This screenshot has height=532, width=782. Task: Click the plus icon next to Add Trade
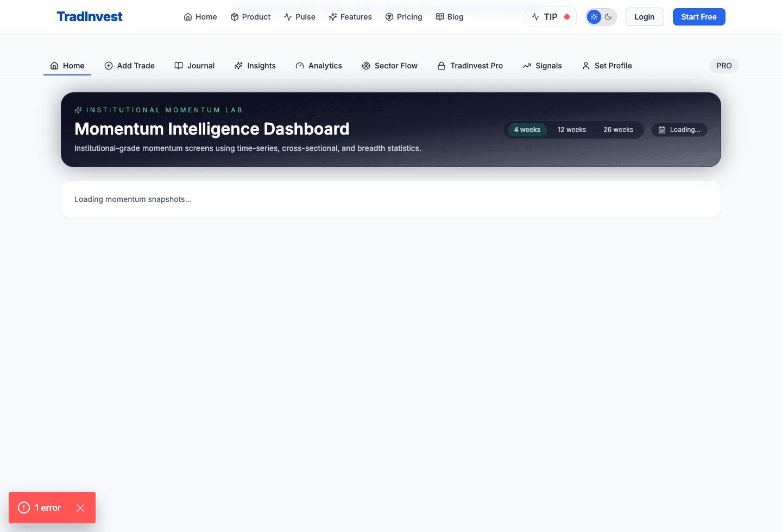[x=108, y=65]
